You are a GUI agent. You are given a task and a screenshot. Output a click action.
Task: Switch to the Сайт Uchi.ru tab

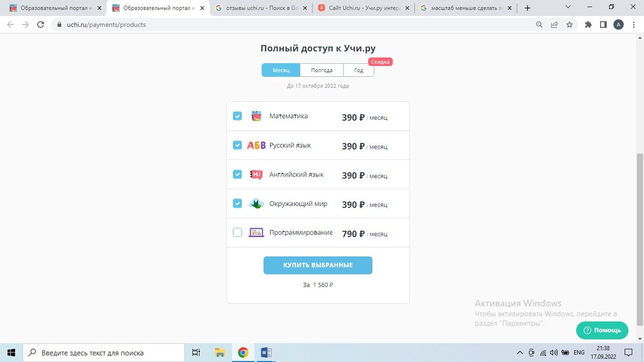363,8
